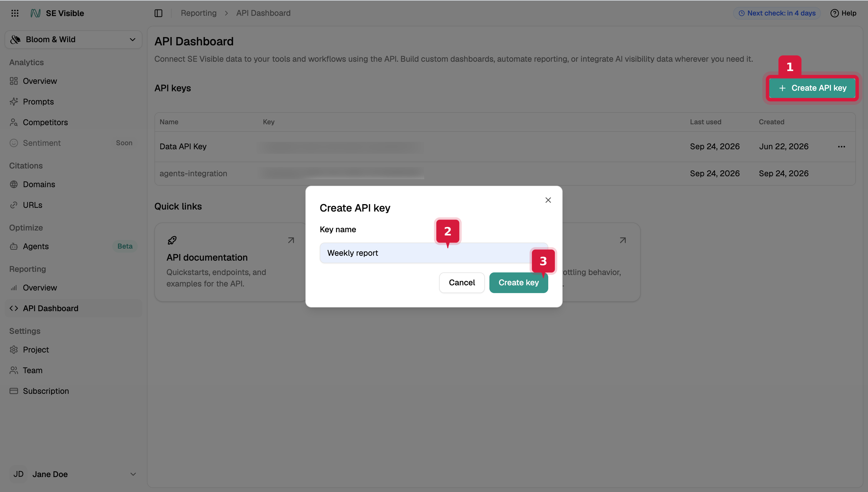Click Sentiment item in sidebar
Screen dimensions: 868x492
pos(73,143)
